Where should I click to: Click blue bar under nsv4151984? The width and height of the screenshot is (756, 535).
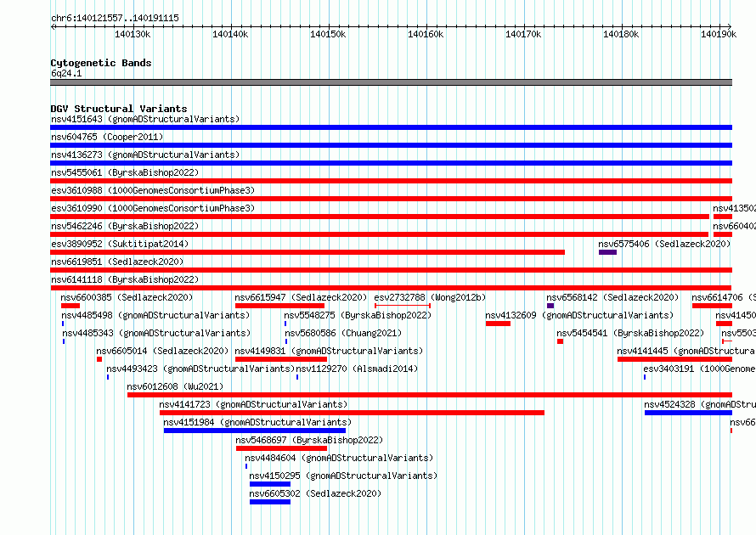255,431
